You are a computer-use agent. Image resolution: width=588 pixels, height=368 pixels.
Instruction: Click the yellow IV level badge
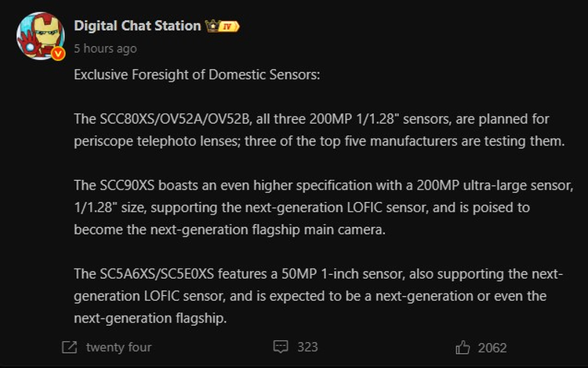[x=230, y=26]
